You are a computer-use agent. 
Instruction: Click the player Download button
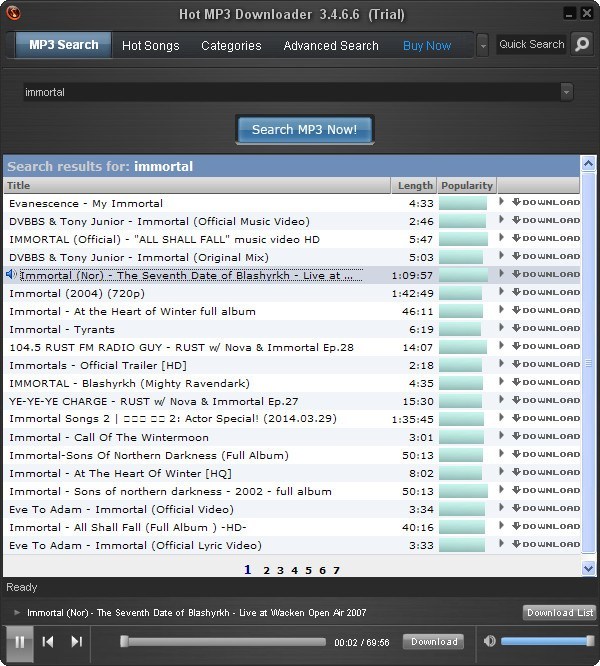tap(434, 641)
